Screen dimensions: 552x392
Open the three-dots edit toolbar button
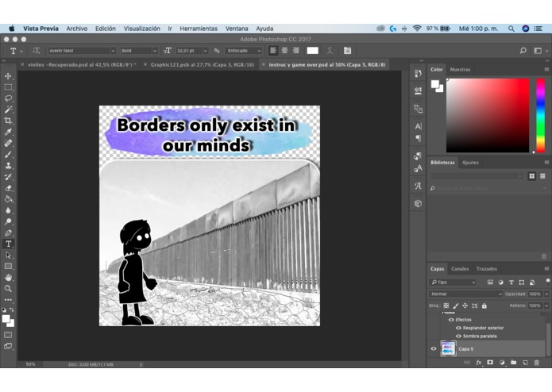pyautogui.click(x=8, y=300)
